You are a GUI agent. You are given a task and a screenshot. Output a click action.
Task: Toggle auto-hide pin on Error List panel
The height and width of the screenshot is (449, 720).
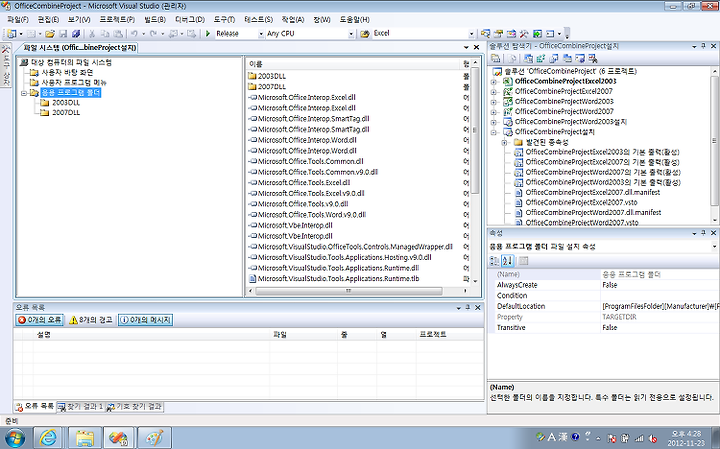coord(467,308)
